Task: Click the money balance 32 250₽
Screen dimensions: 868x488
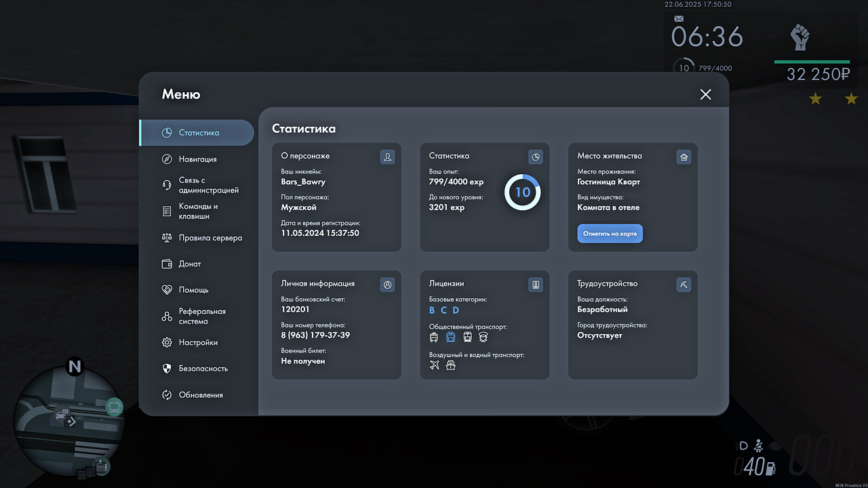Action: click(x=818, y=75)
